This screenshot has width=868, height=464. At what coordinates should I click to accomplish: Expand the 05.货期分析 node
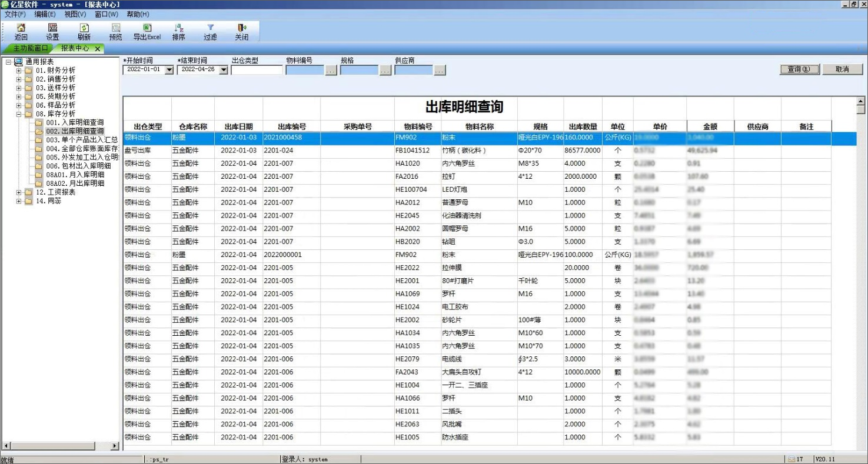tap(18, 96)
